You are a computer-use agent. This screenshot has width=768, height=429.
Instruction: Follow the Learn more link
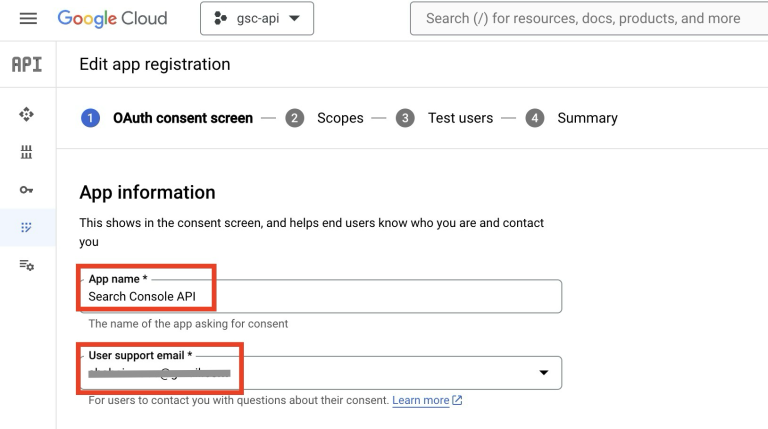pyautogui.click(x=420, y=401)
